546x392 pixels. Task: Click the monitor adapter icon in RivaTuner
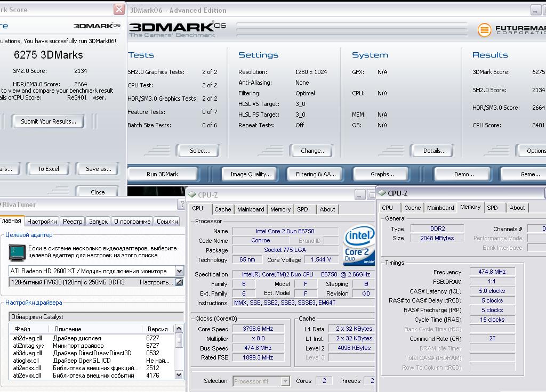click(x=17, y=252)
